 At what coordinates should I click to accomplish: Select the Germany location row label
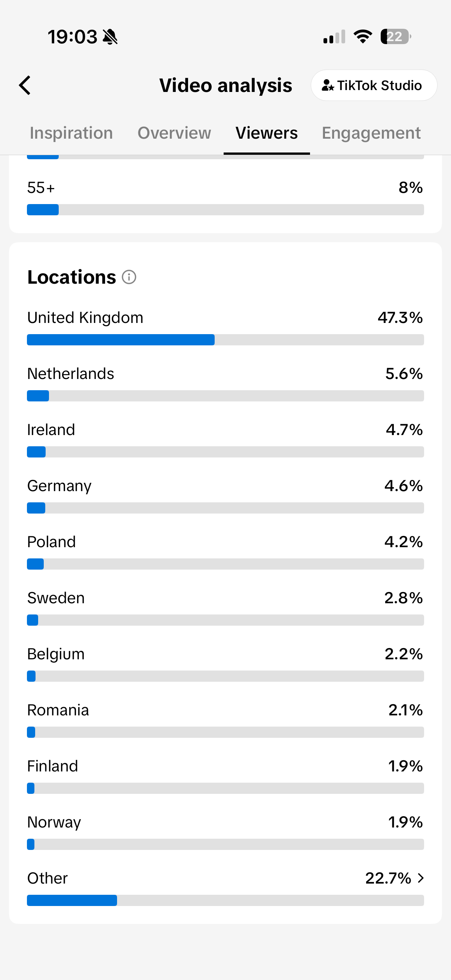pos(59,486)
